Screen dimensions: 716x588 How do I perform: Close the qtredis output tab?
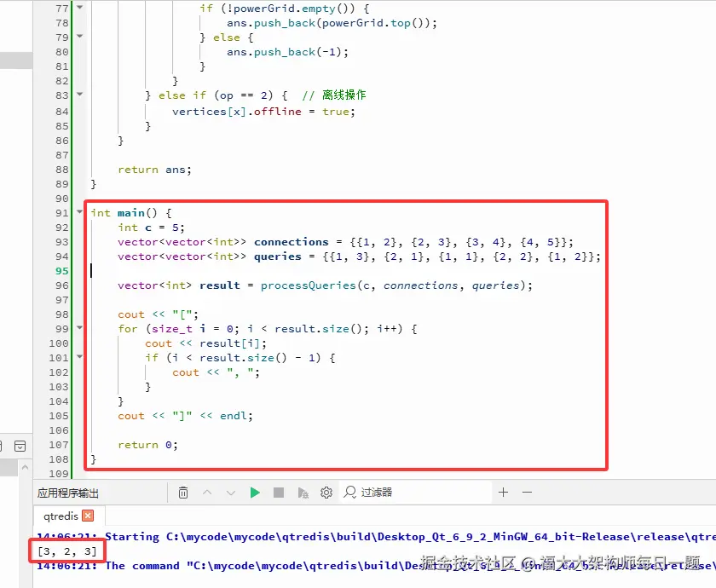(x=88, y=516)
